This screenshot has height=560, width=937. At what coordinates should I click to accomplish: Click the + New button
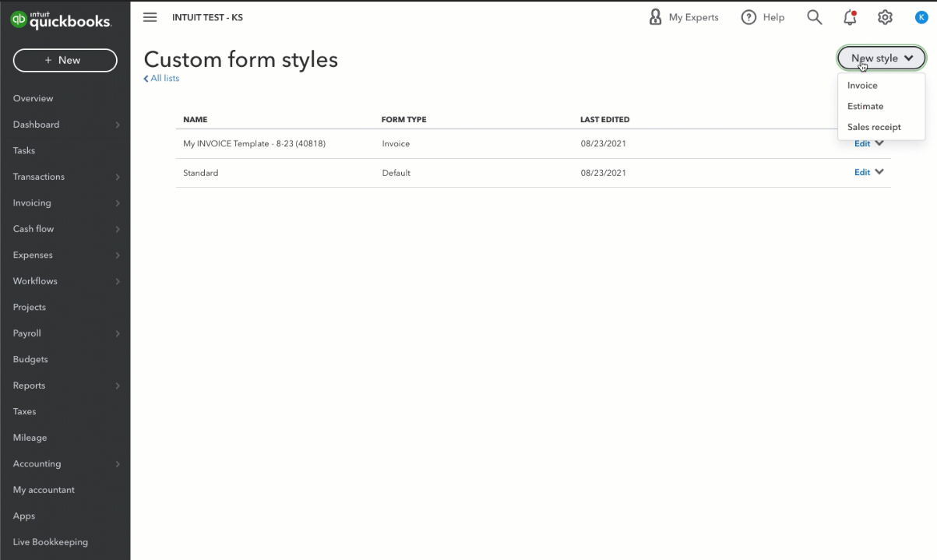(x=65, y=60)
